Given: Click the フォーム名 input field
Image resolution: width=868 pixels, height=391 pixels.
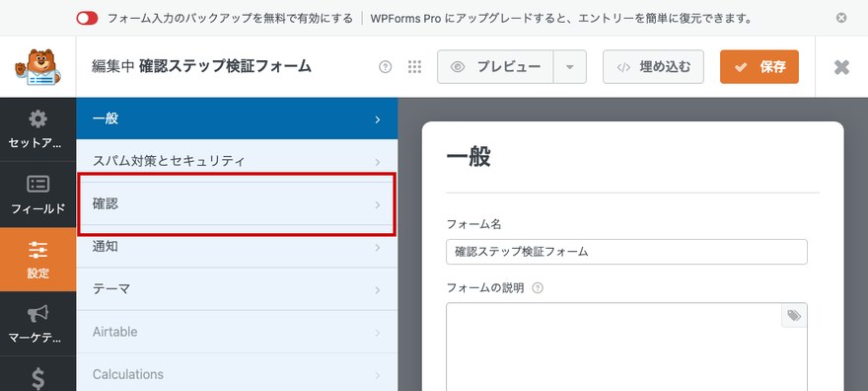Looking at the screenshot, I should pos(626,252).
